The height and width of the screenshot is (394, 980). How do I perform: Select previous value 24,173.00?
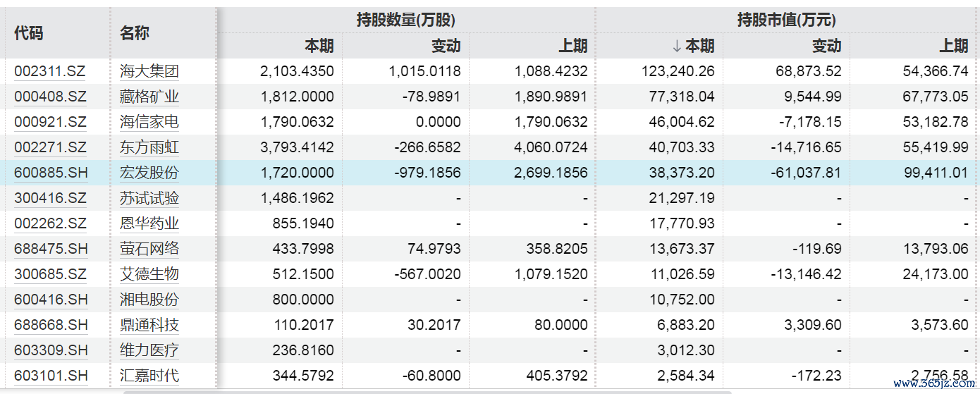point(936,274)
